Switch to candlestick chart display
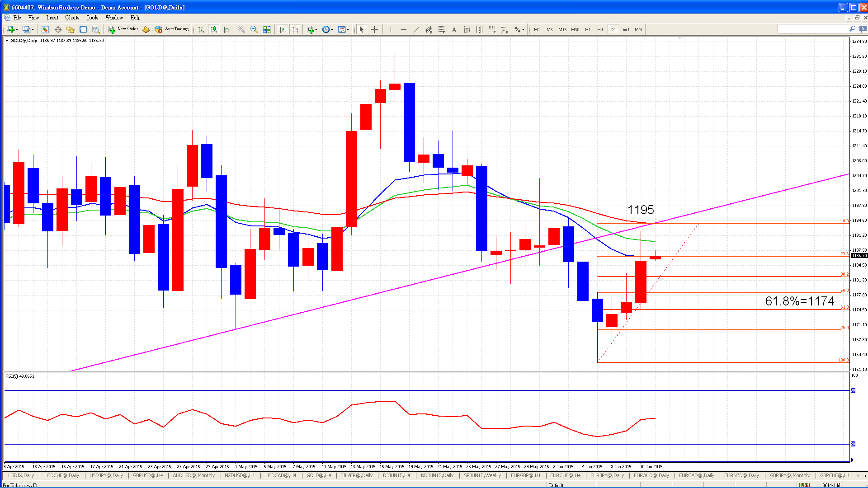868x488 pixels. (x=214, y=29)
